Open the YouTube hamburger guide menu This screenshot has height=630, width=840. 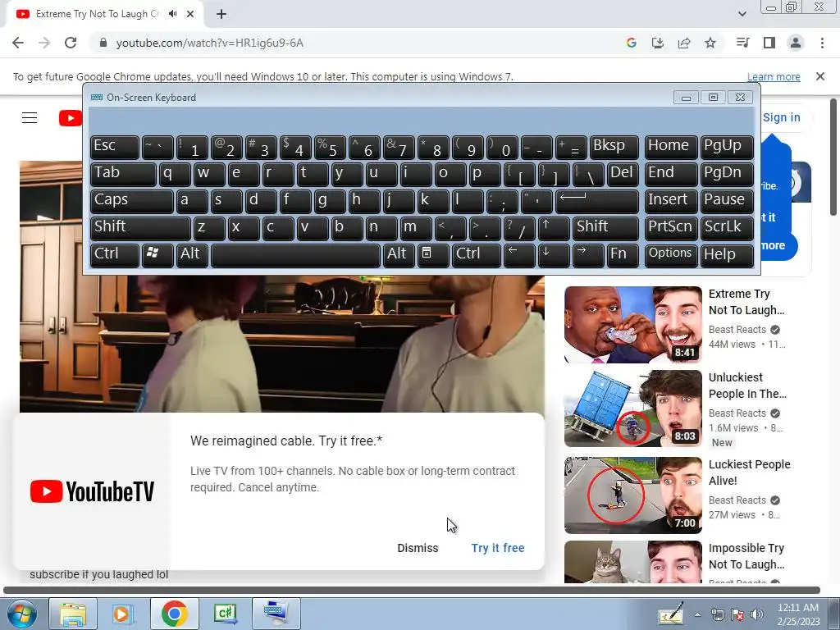pyautogui.click(x=30, y=118)
